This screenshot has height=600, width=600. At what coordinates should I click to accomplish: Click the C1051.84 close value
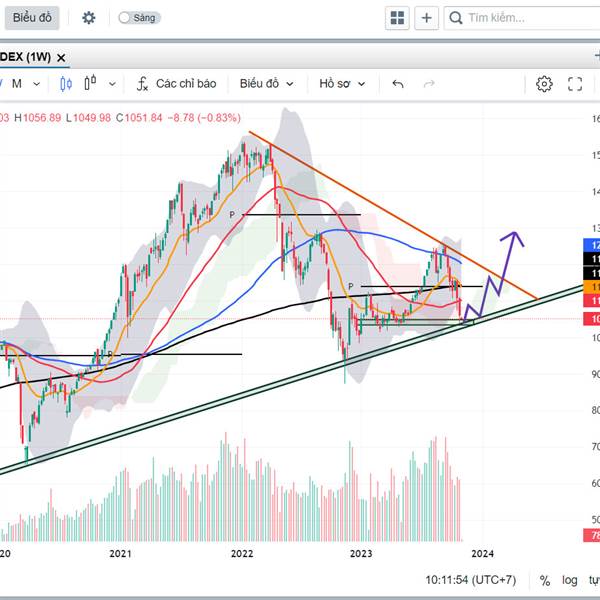(139, 117)
